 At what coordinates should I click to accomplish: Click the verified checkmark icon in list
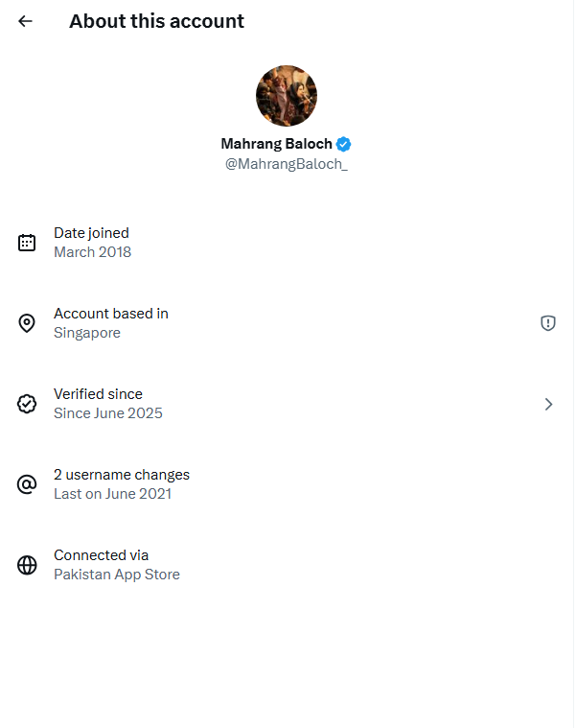(27, 404)
